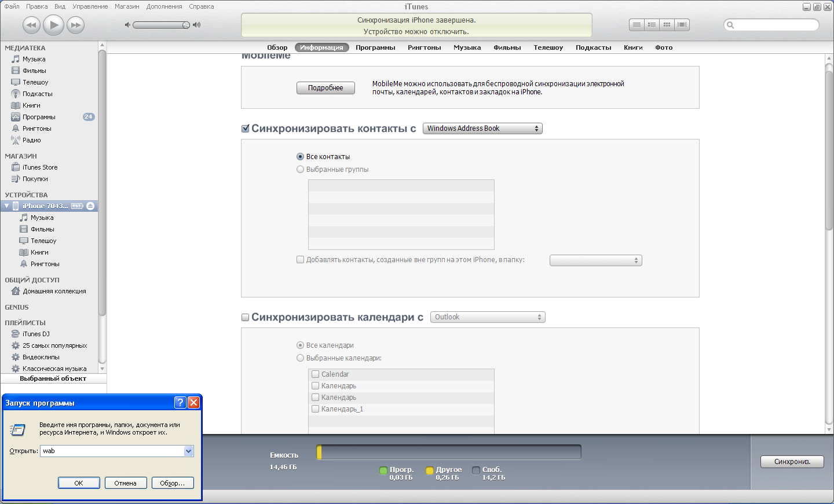834x504 pixels.
Task: Expand the Открыть combo box list
Action: [x=189, y=451]
